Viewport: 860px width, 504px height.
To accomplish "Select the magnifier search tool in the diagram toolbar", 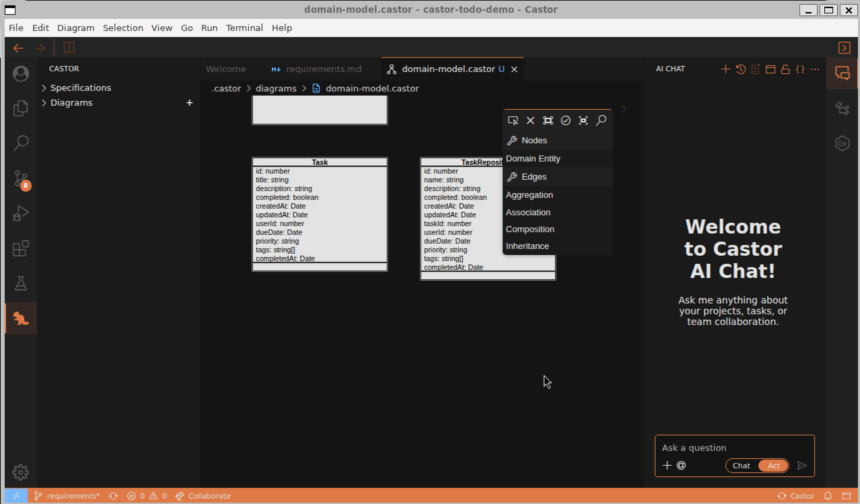I will point(601,120).
